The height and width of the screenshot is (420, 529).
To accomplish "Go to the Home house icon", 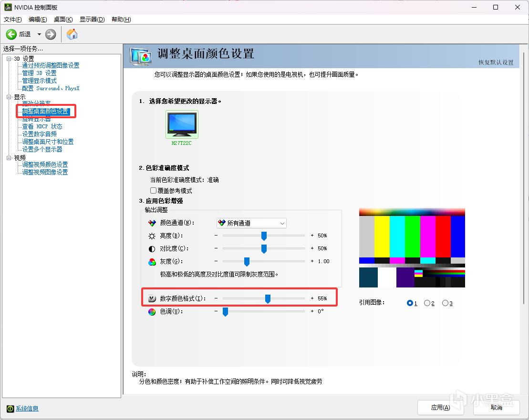I will [72, 34].
